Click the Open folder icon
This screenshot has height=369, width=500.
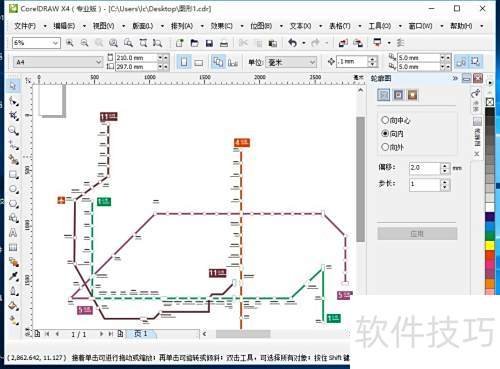click(194, 43)
